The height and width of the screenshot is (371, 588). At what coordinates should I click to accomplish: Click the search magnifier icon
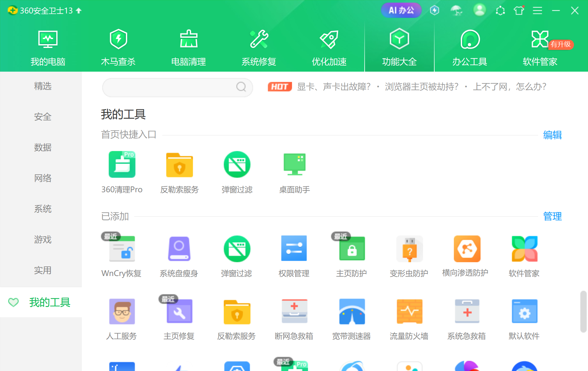[x=241, y=87]
